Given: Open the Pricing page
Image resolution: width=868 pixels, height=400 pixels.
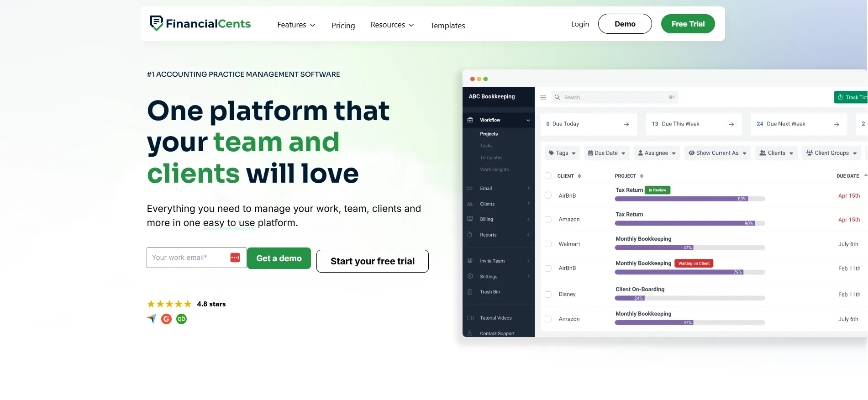Looking at the screenshot, I should (x=343, y=26).
